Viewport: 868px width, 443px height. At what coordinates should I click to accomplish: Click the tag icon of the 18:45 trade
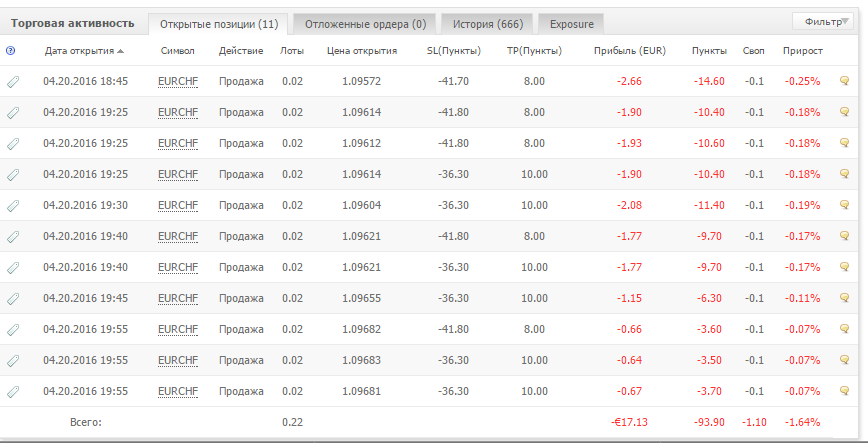point(13,82)
